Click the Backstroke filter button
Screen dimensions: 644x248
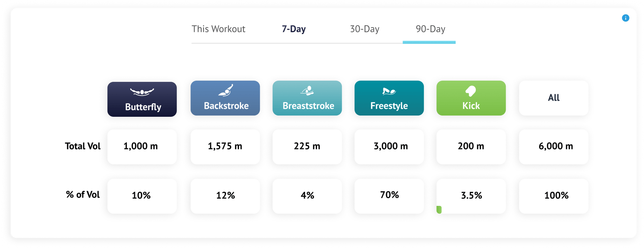click(225, 98)
